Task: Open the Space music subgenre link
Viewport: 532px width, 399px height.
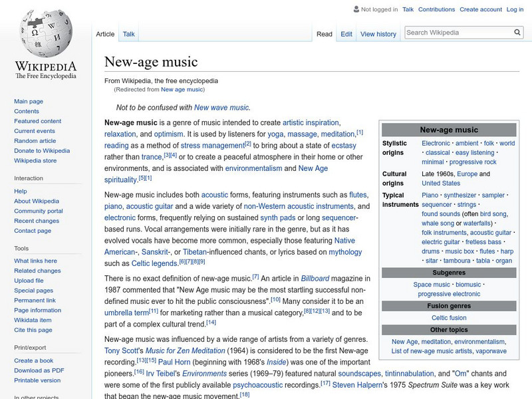Action: click(432, 285)
